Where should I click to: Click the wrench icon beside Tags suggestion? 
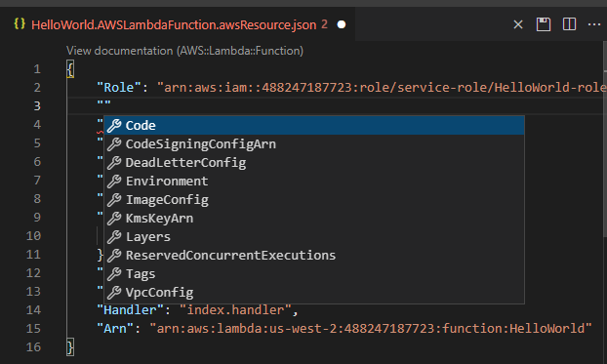114,274
